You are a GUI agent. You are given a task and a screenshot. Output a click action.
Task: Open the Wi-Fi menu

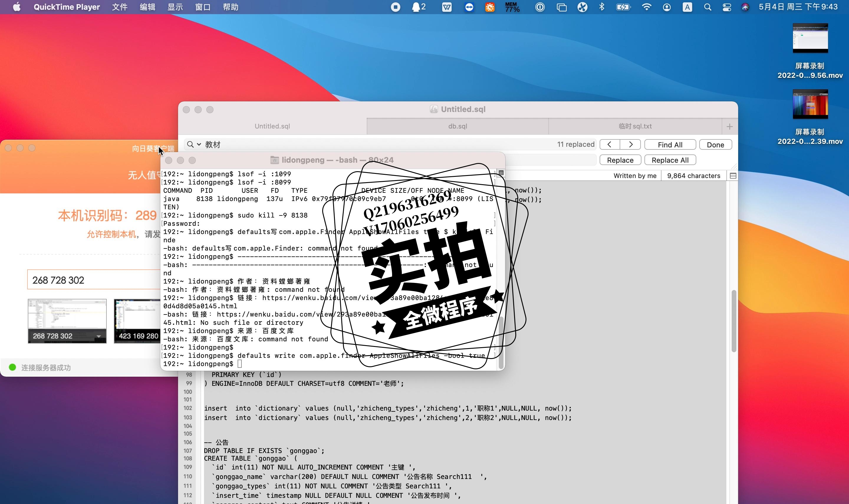646,7
